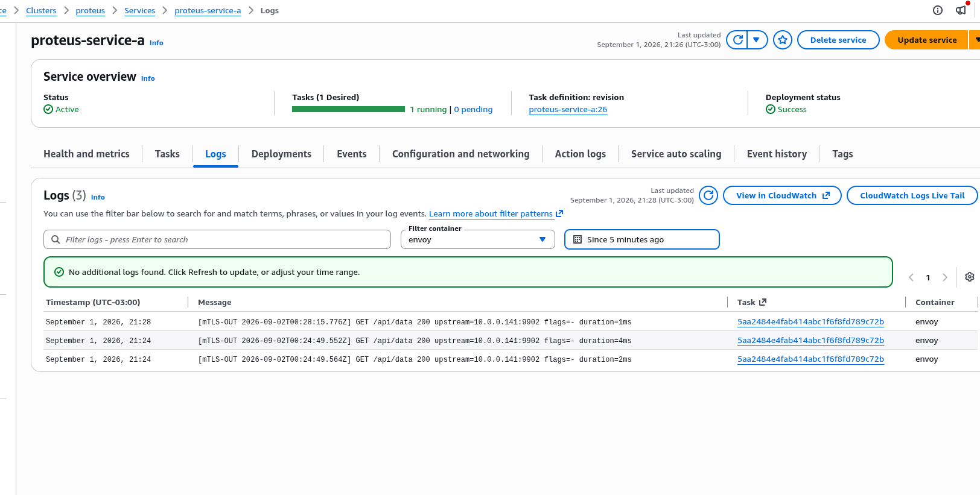
Task: Refresh the service page data
Action: coord(737,40)
